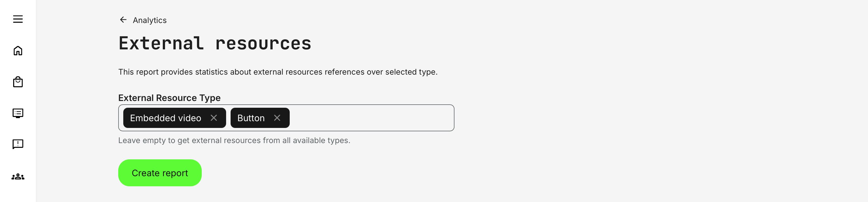Go to Home via the house icon
Viewport: 868px width, 202px height.
tap(18, 50)
